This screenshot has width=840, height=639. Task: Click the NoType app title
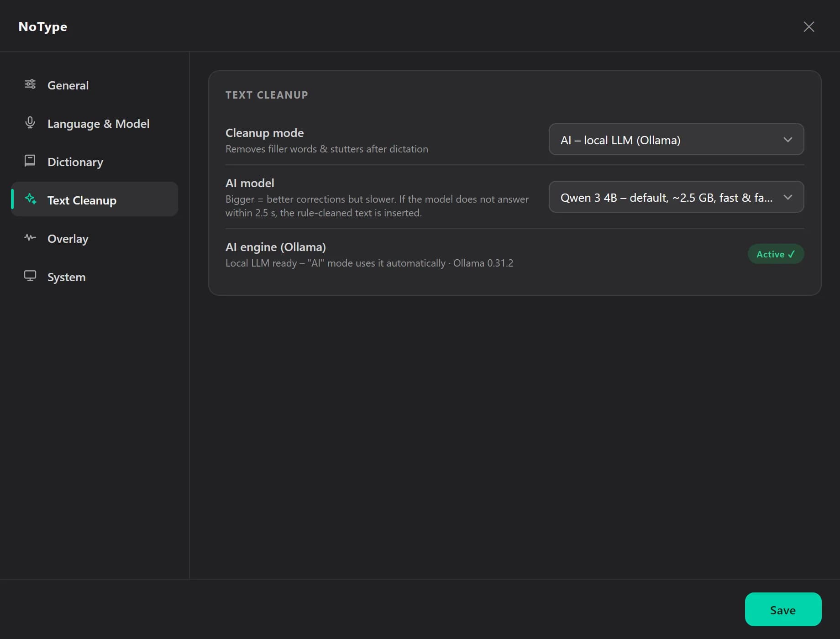[43, 27]
